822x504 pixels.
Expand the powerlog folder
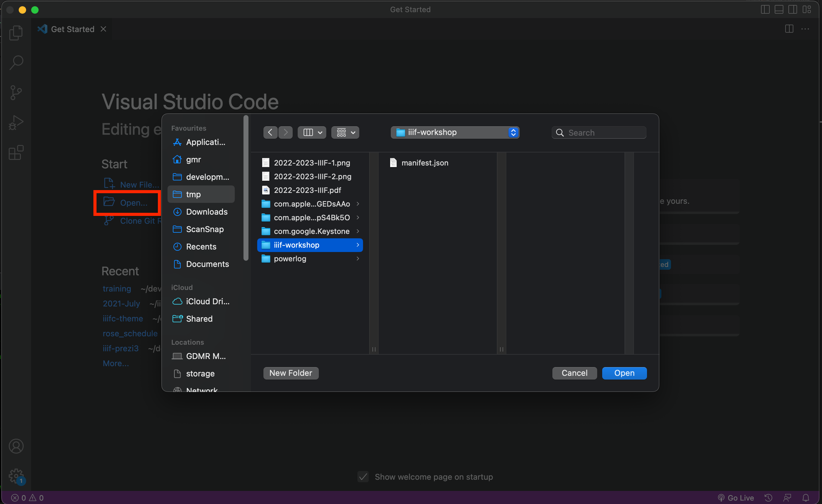pyautogui.click(x=358, y=259)
